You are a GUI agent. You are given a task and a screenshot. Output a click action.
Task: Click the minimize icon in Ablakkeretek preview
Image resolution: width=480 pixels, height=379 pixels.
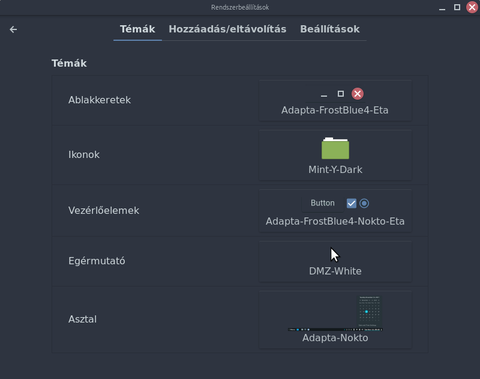click(x=324, y=96)
